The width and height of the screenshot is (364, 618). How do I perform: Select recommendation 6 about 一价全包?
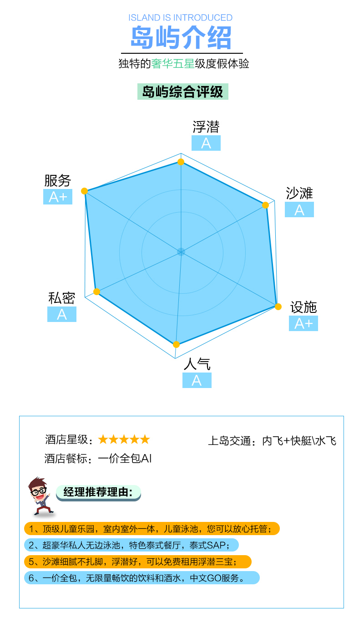pyautogui.click(x=142, y=578)
